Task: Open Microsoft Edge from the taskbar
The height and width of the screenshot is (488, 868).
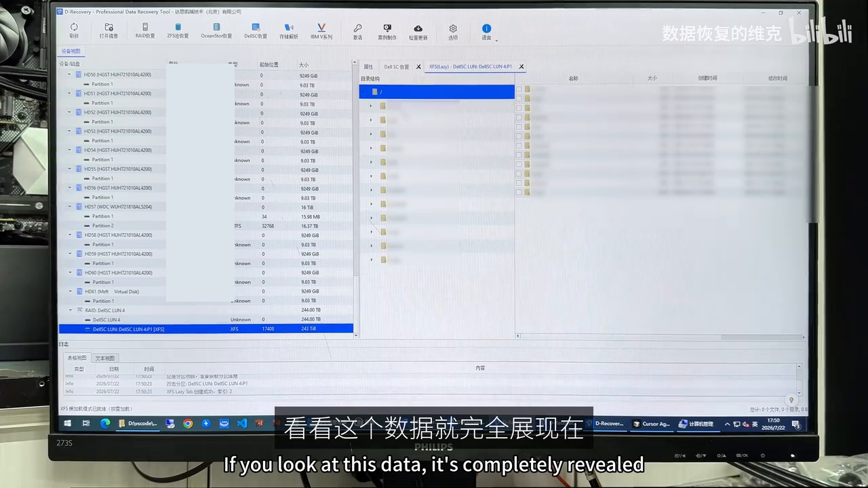Action: [x=105, y=424]
